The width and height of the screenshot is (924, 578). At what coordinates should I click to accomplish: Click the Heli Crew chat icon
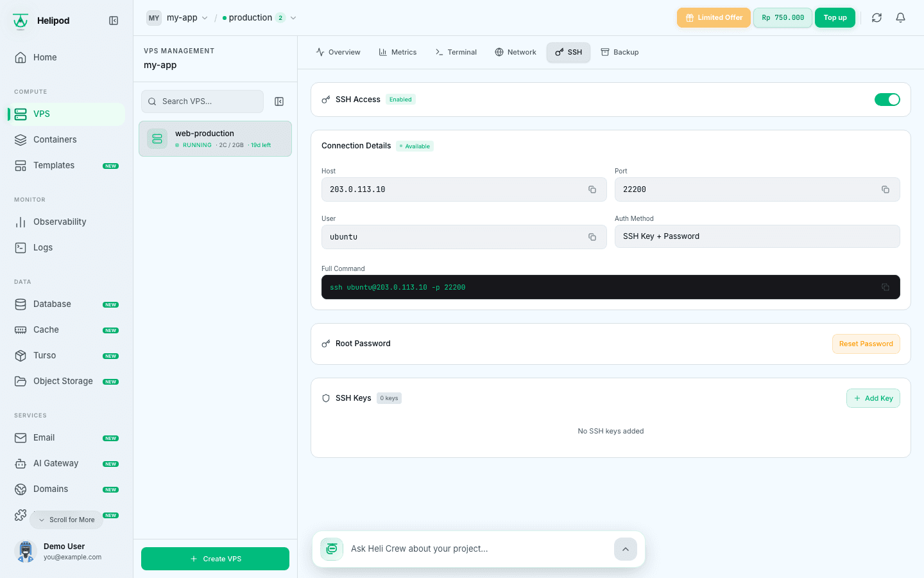click(332, 549)
